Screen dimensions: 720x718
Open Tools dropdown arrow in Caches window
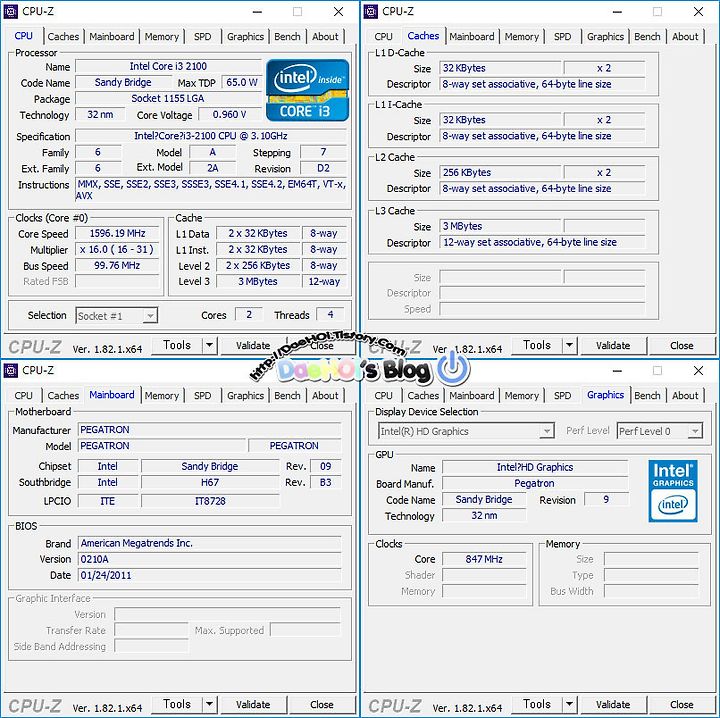[x=569, y=345]
